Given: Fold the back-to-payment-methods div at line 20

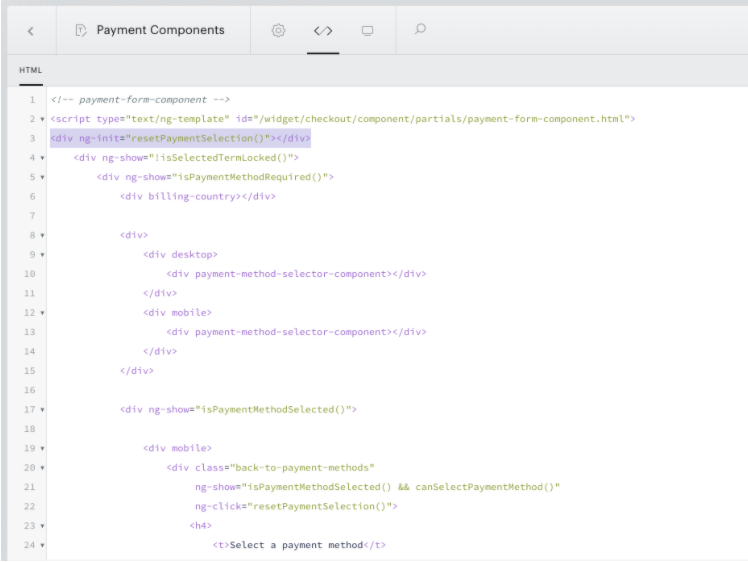Looking at the screenshot, I should tap(42, 468).
